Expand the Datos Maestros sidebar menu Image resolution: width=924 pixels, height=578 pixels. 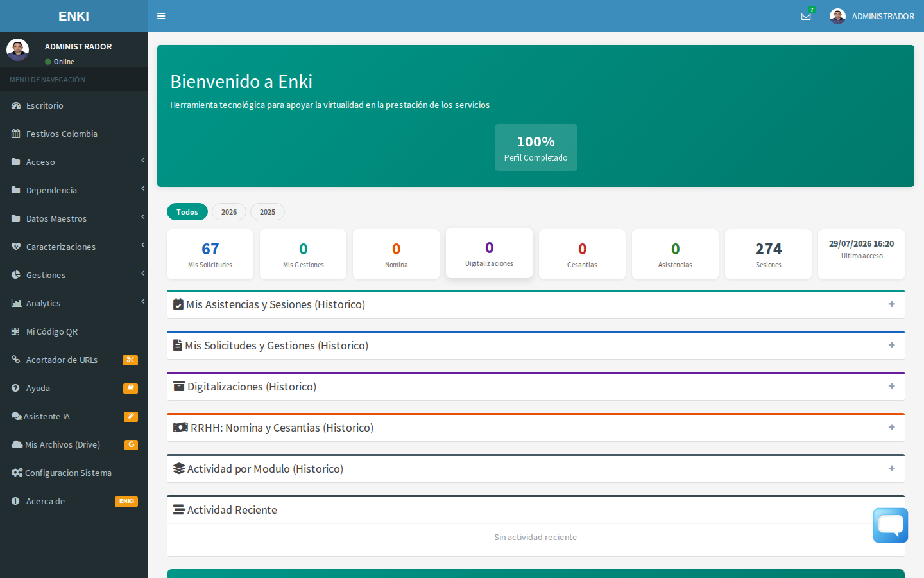tap(74, 218)
